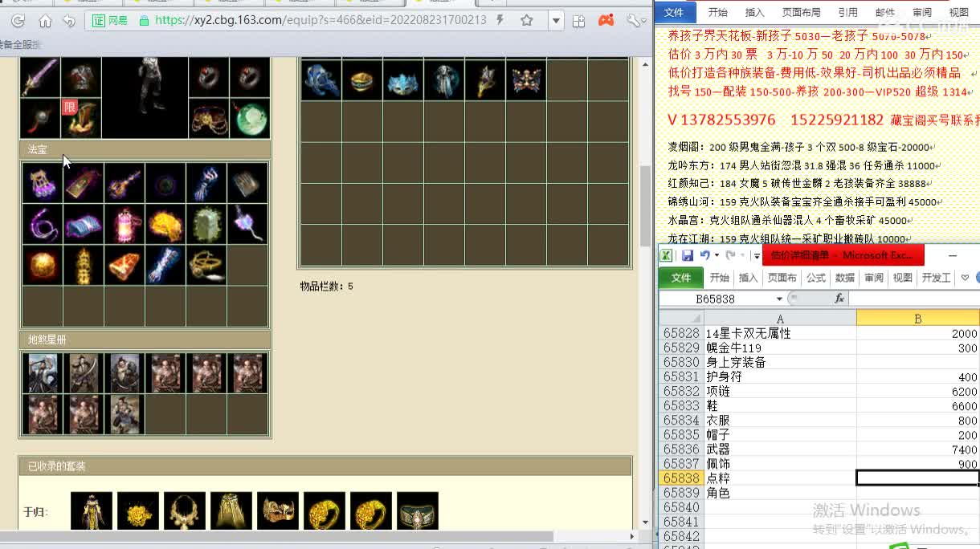The height and width of the screenshot is (549, 980).
Task: Click the Excel formula bar input
Action: 914,299
